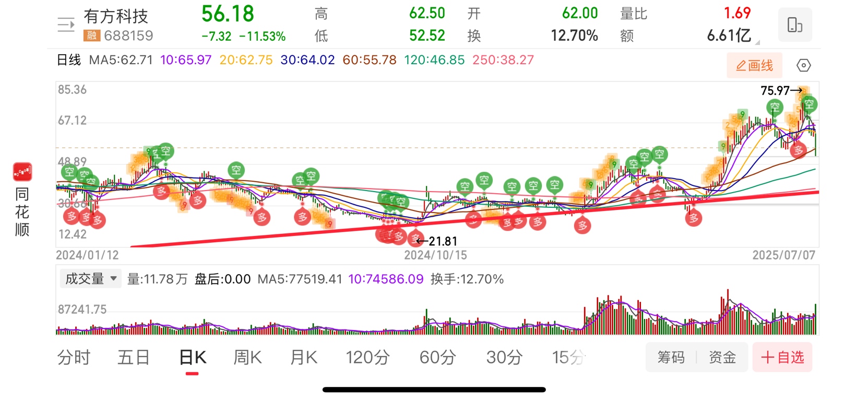Click the 画线 draw line button
This screenshot has height=401, width=868.
coord(754,65)
